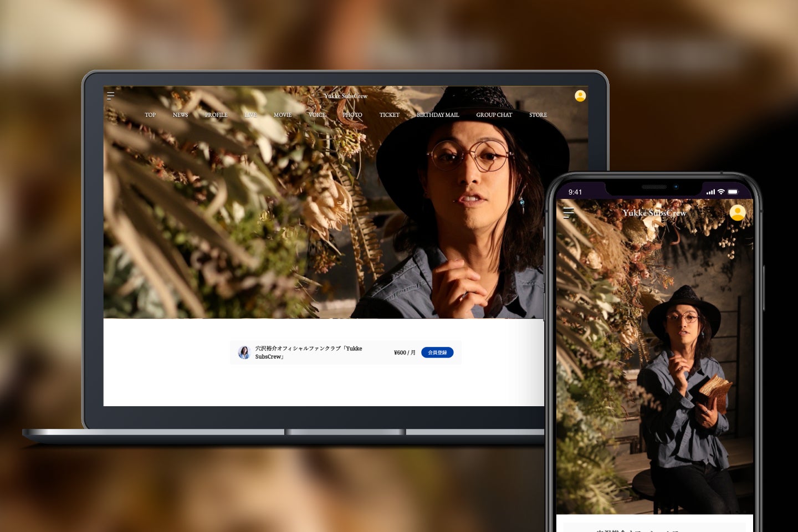Screen dimensions: 798x532
Task: Tap the yellow profile icon on the phone
Action: pyautogui.click(x=738, y=213)
